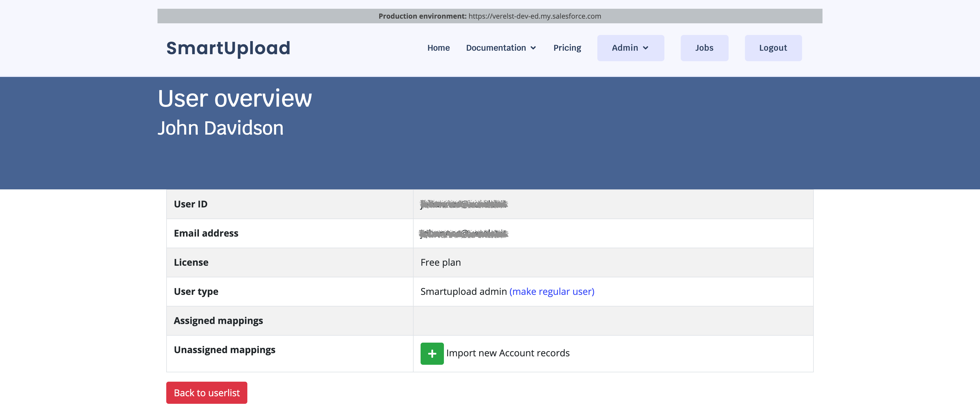Click the John Davidson name heading
This screenshot has height=414, width=980.
pyautogui.click(x=221, y=128)
